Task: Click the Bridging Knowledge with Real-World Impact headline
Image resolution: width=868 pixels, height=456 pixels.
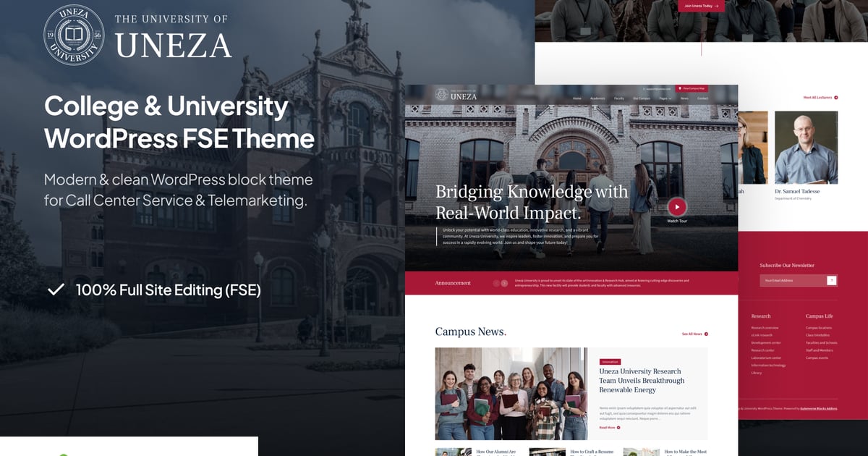Action: [532, 202]
